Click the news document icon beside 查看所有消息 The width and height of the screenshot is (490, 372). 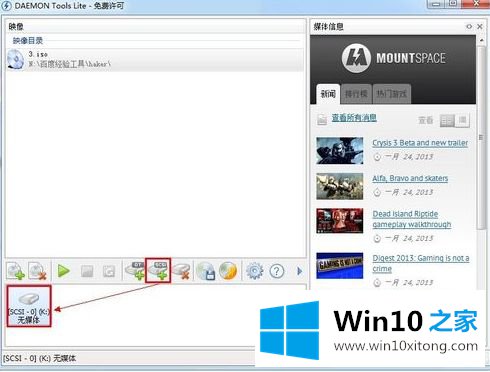(x=322, y=119)
